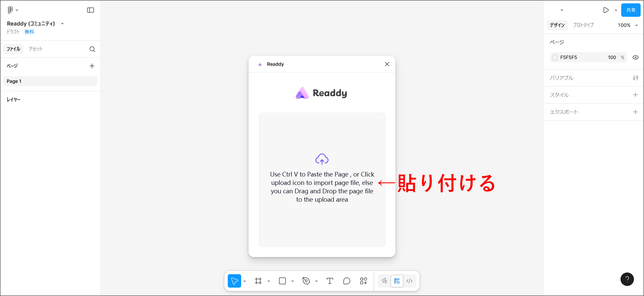Select the Text tool
This screenshot has width=644, height=296.
point(330,281)
